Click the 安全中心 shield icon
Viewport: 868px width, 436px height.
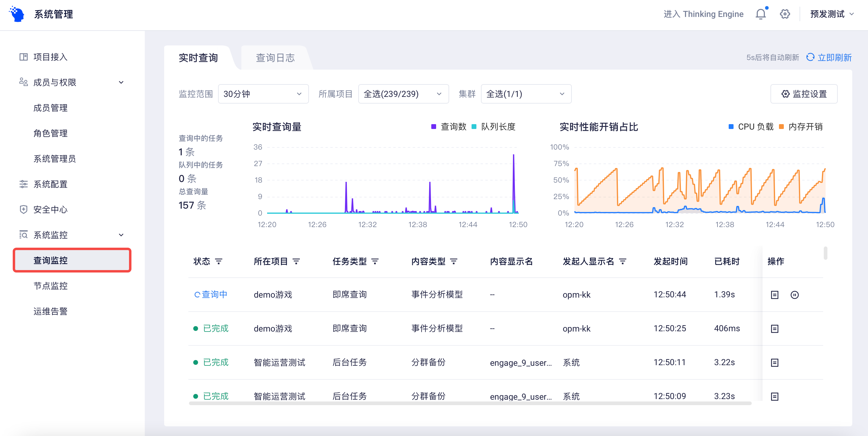point(23,210)
